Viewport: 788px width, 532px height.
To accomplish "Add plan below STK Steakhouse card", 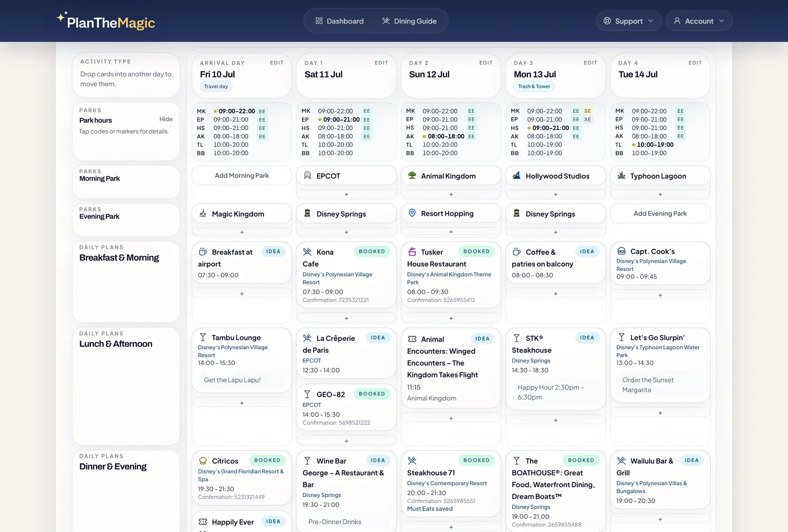I will (x=556, y=421).
